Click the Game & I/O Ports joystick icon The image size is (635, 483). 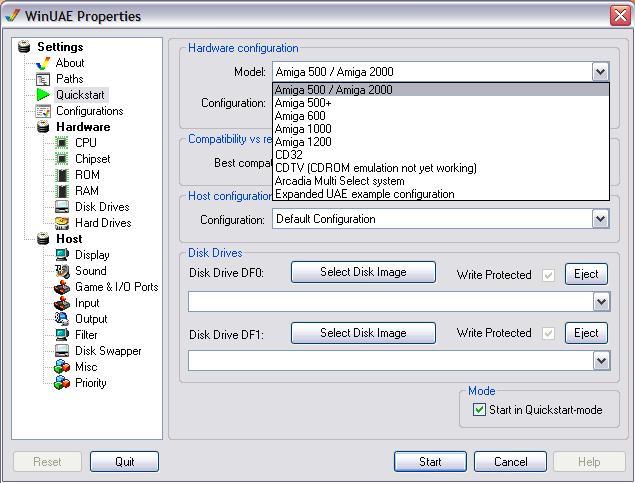click(62, 287)
